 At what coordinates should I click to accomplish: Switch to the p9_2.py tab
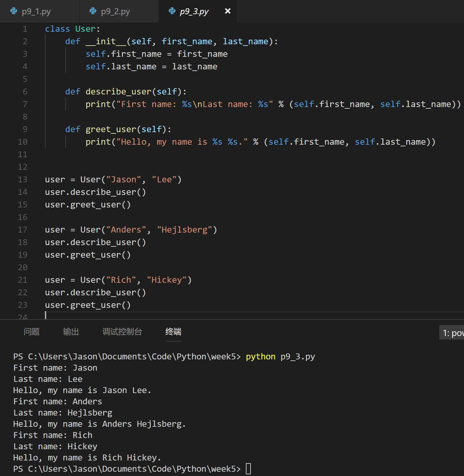pos(119,11)
